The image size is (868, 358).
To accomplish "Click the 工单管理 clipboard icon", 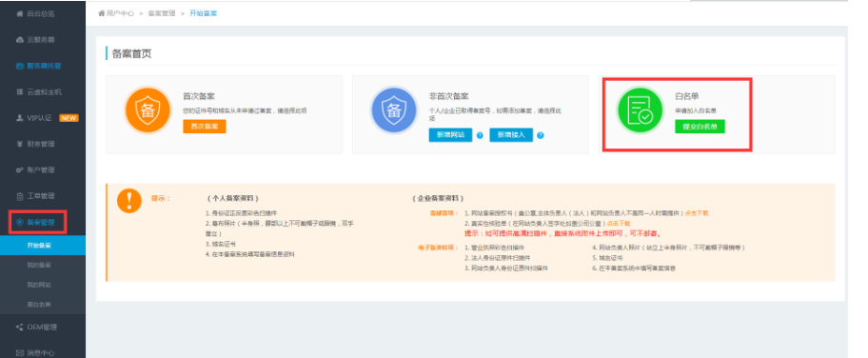I will coord(20,196).
